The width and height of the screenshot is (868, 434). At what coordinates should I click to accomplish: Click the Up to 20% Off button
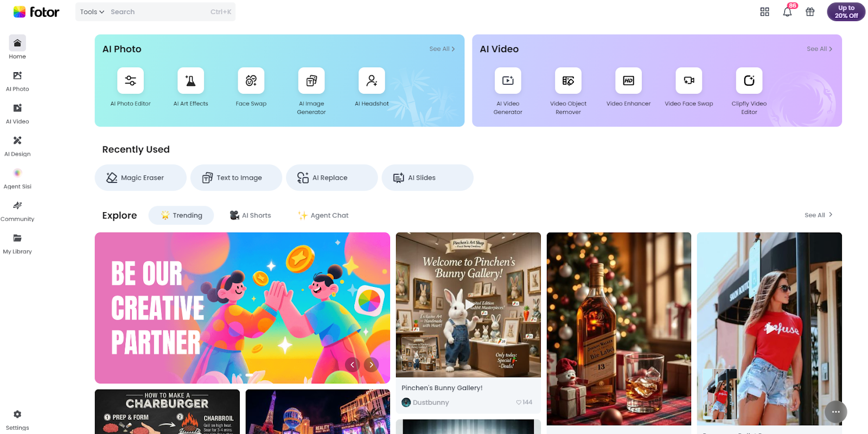(846, 12)
